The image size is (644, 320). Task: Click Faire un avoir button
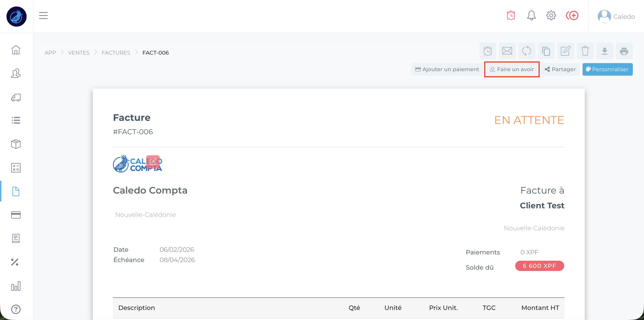click(x=512, y=69)
